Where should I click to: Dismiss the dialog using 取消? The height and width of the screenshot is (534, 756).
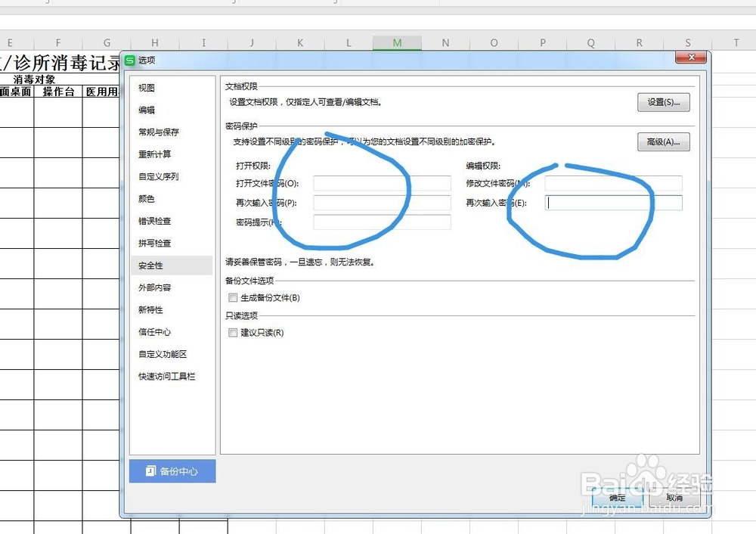pyautogui.click(x=674, y=498)
